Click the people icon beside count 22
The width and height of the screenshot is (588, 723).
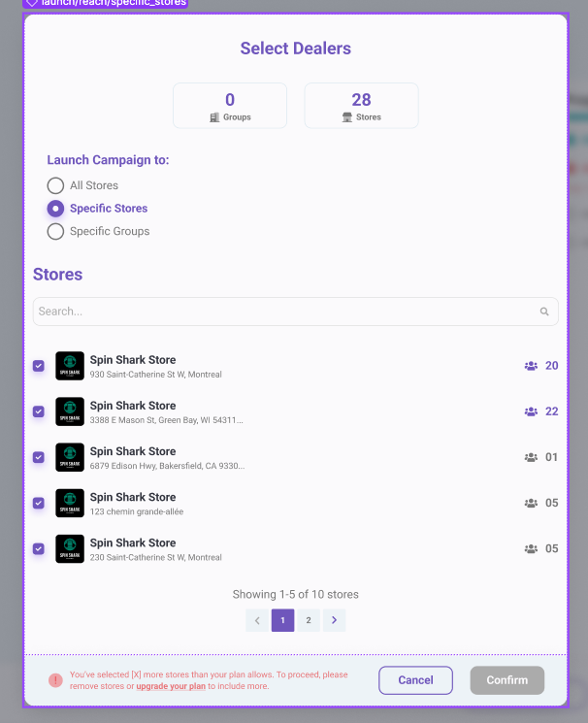(531, 411)
